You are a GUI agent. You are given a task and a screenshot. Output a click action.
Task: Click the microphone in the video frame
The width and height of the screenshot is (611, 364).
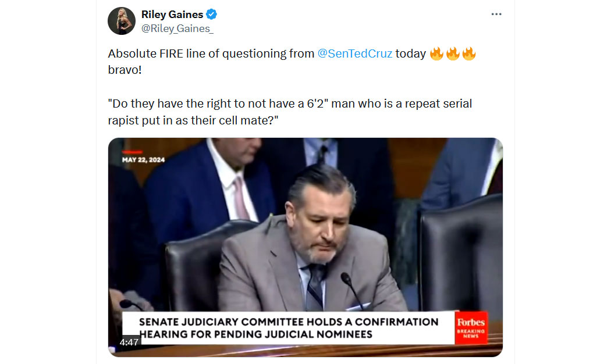[352, 290]
